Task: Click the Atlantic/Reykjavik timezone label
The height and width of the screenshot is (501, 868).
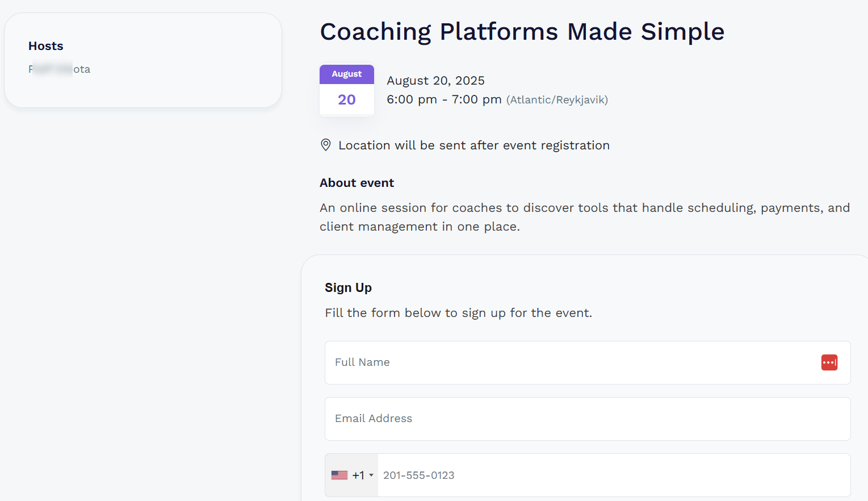Action: pyautogui.click(x=557, y=99)
